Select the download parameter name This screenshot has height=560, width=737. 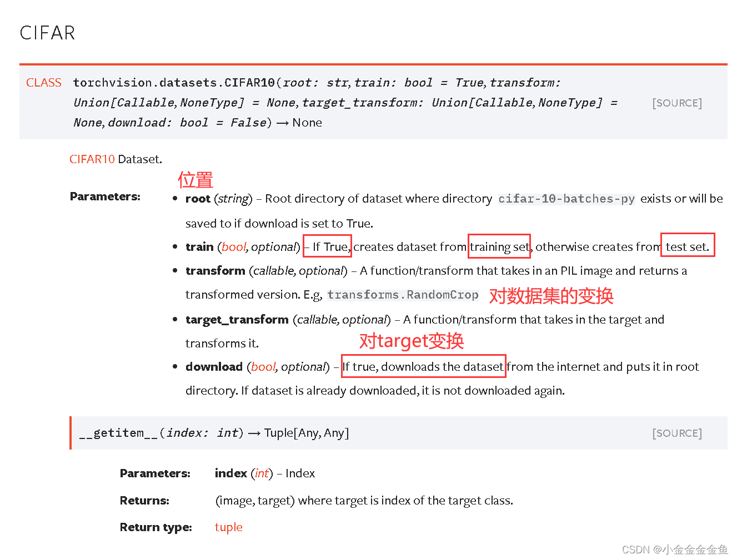click(214, 367)
